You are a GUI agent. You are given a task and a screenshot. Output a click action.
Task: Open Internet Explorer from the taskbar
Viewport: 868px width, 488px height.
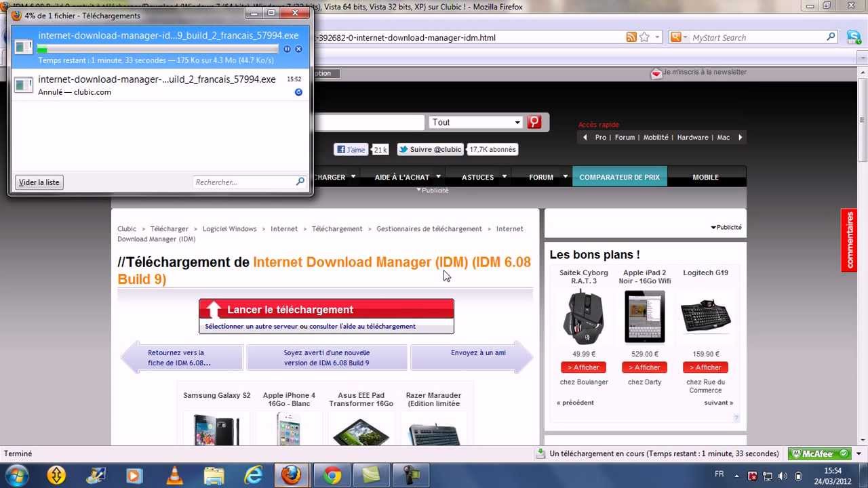pyautogui.click(x=253, y=475)
